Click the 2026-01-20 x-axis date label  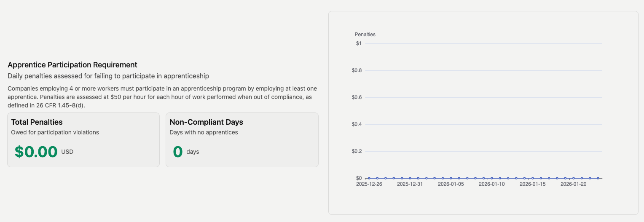click(574, 184)
